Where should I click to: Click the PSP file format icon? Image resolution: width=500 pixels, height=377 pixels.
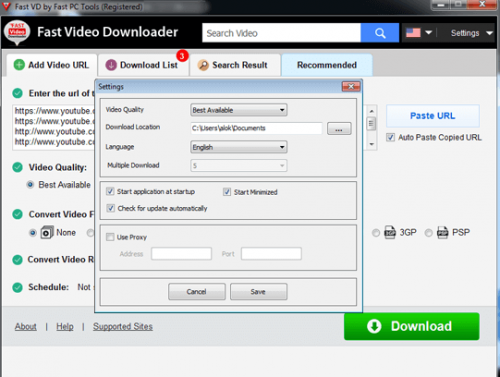click(442, 232)
